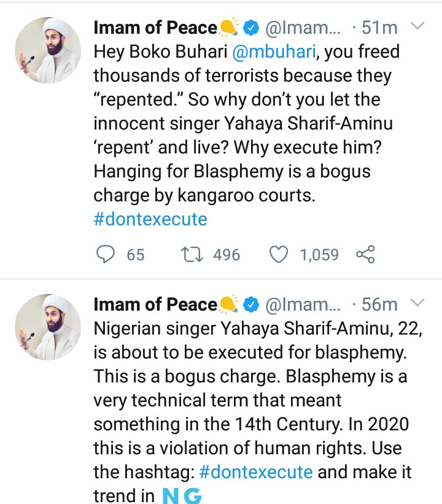Open the verified badge on second tweet
442x504 pixels.
click(x=250, y=304)
